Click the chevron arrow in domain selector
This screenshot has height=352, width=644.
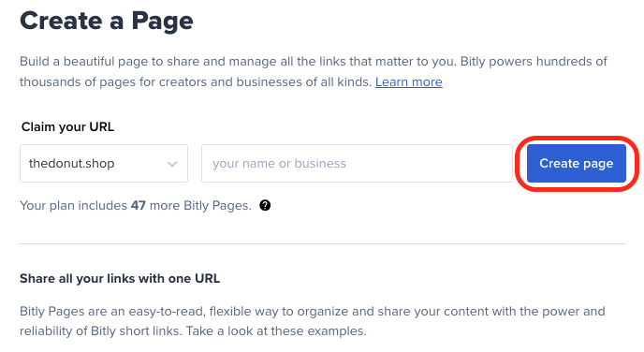coord(172,164)
